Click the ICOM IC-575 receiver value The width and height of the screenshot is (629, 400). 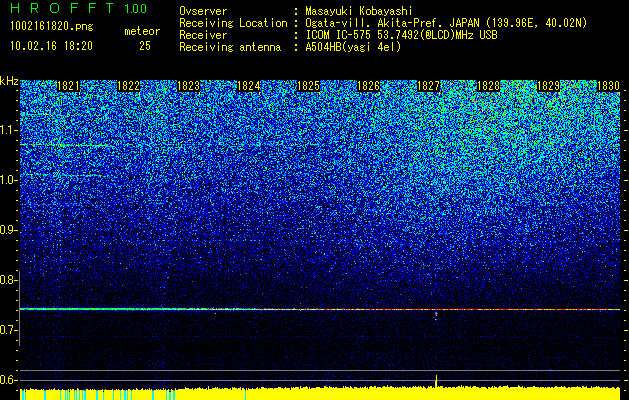click(401, 35)
